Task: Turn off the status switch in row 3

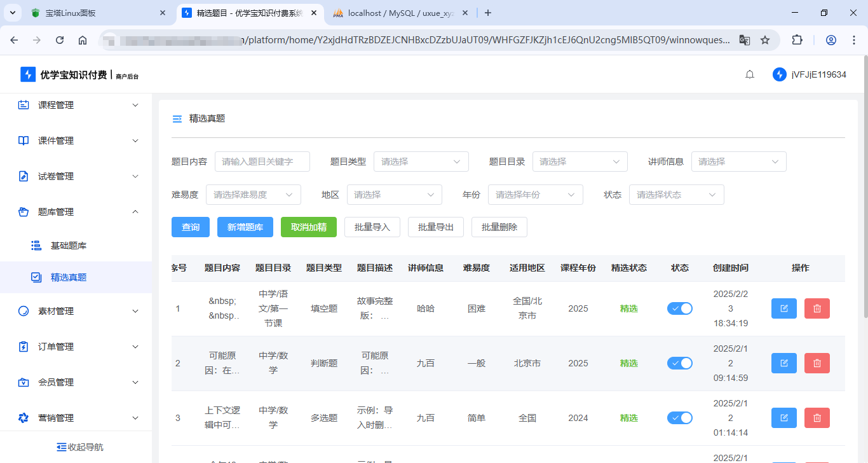Action: (679, 418)
